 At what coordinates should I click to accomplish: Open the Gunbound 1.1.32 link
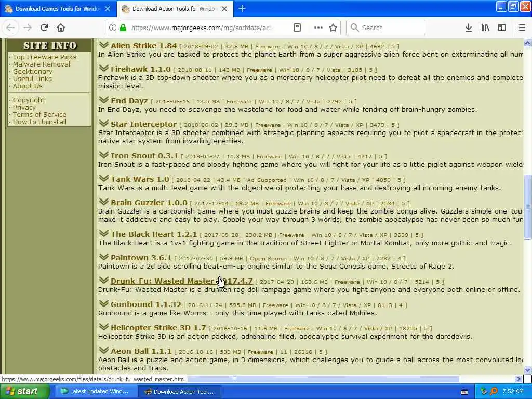click(146, 304)
